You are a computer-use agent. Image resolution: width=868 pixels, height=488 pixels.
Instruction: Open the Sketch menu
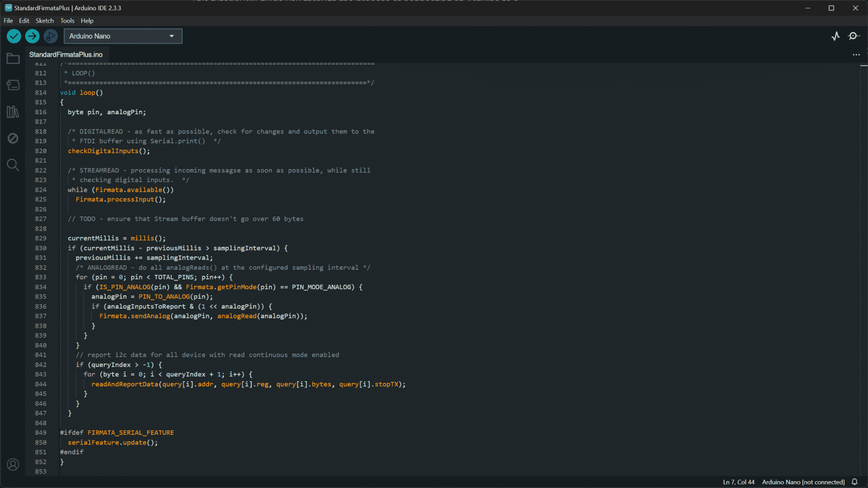click(44, 20)
